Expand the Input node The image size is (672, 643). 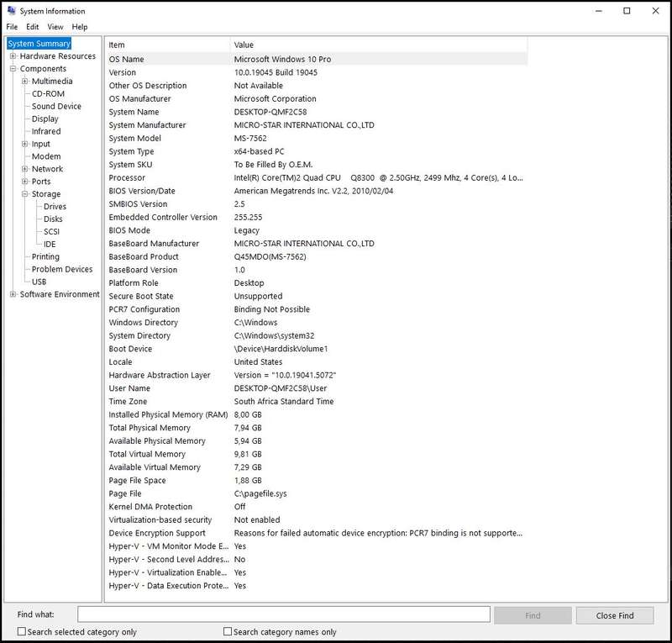tap(25, 144)
